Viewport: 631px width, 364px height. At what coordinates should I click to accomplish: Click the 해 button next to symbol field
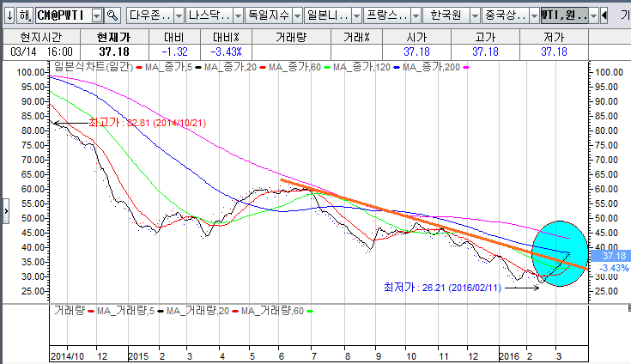click(x=24, y=15)
